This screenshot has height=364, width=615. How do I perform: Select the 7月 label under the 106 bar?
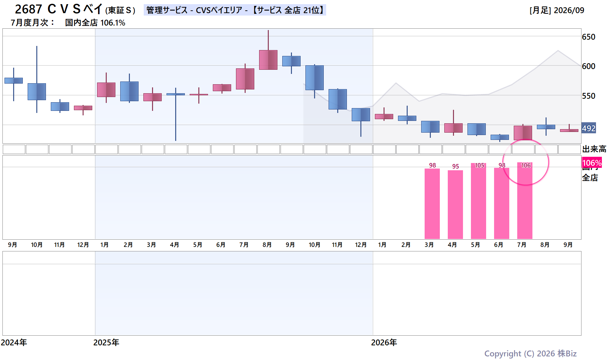coord(522,245)
